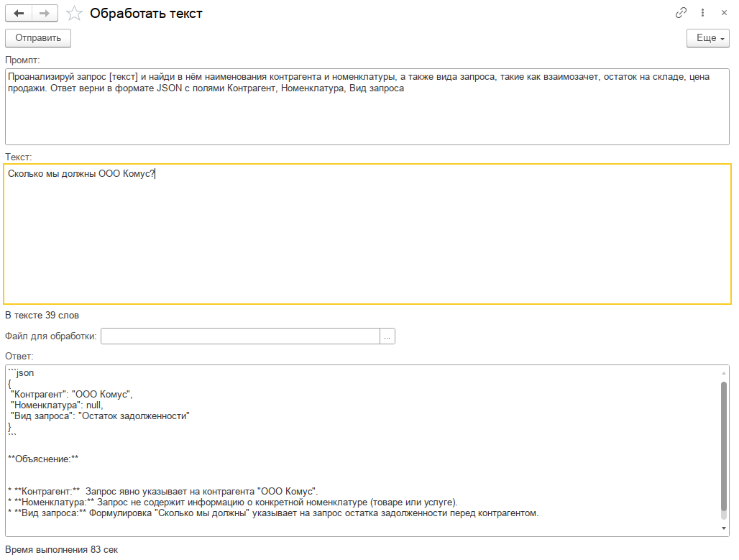This screenshot has width=739, height=560.
Task: Open the three-dot options menu
Action: point(702,13)
